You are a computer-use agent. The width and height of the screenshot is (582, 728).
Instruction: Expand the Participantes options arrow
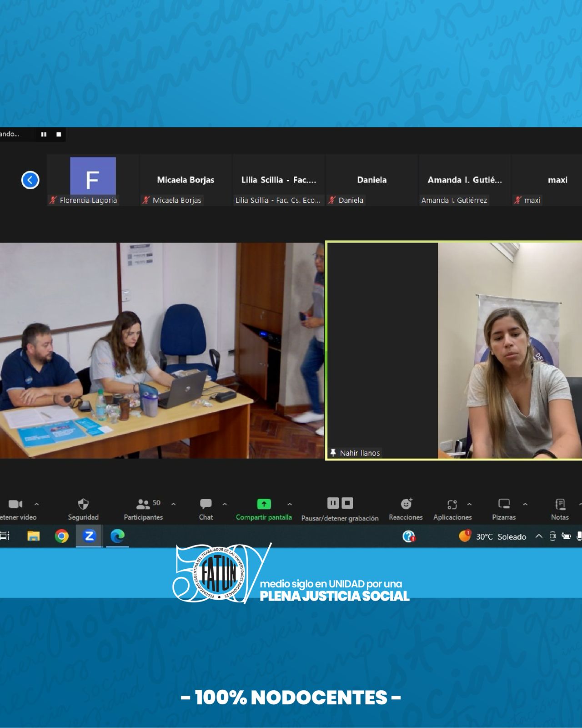click(173, 504)
